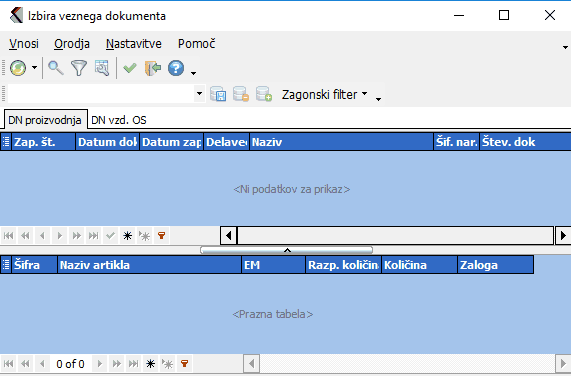The image size is (571, 376).
Task: Sort by Datum zap column header
Action: (172, 142)
